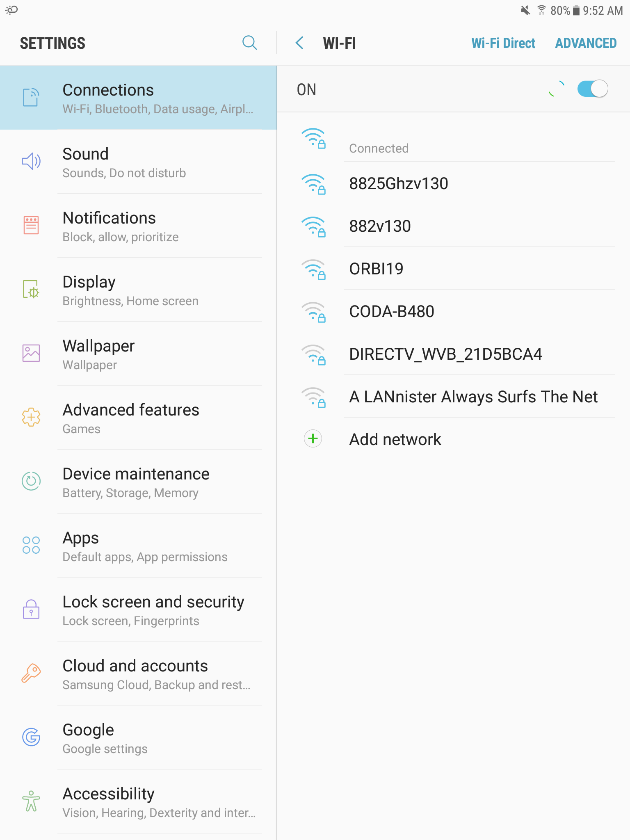Tap the SETTINGS header title

[52, 43]
